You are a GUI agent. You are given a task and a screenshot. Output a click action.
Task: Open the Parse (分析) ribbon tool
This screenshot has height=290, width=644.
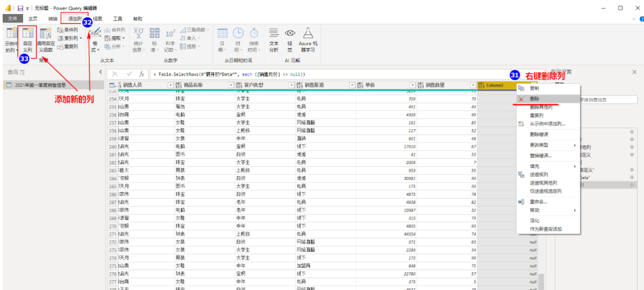tap(114, 46)
